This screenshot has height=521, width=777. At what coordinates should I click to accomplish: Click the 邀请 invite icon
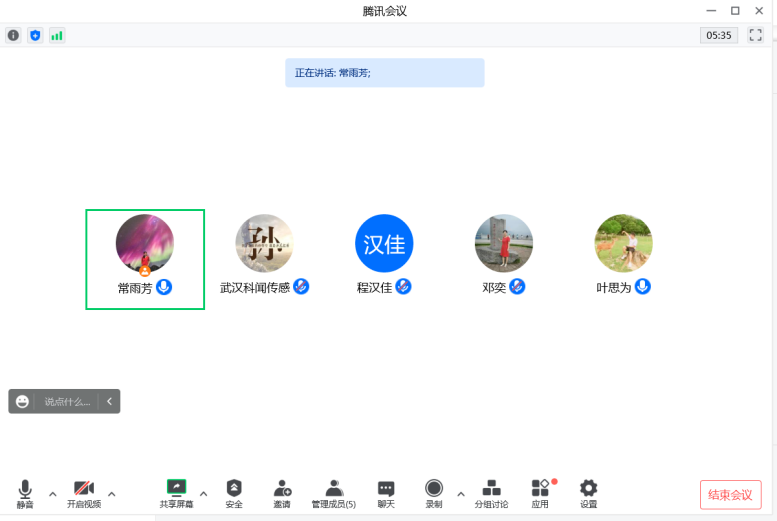click(282, 493)
